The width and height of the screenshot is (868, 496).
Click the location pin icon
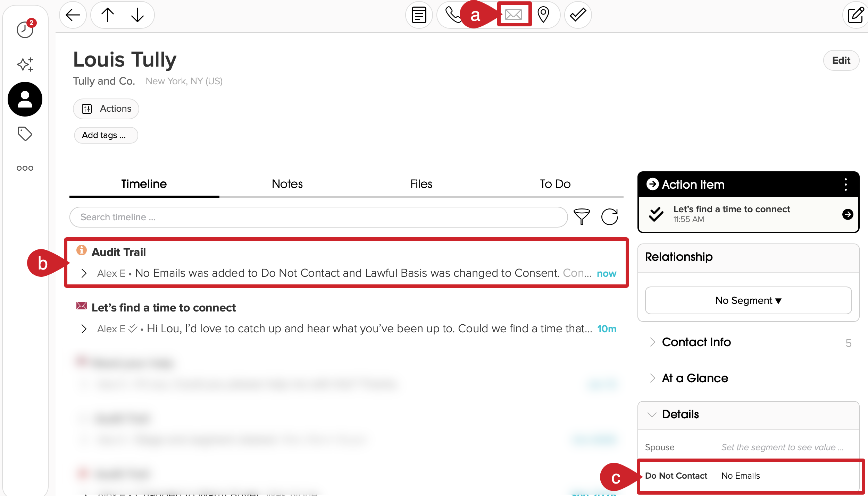coord(542,15)
